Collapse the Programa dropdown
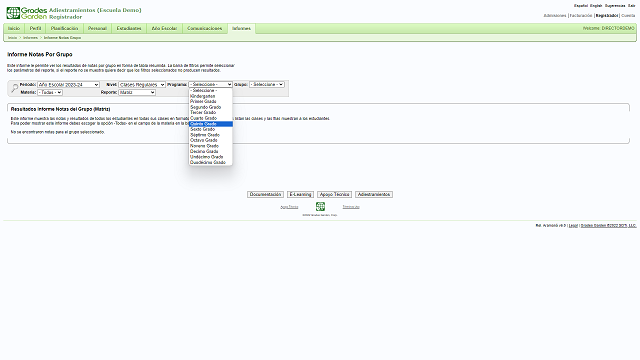Viewport: 640px width, 360px height. (211, 84)
